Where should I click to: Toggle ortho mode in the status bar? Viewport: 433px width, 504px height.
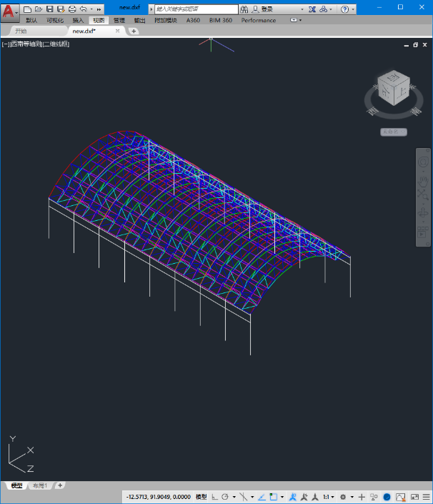pos(215,497)
